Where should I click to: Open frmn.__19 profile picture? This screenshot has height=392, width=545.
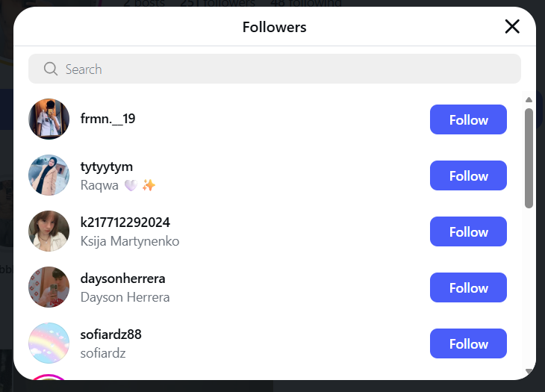[x=49, y=119]
